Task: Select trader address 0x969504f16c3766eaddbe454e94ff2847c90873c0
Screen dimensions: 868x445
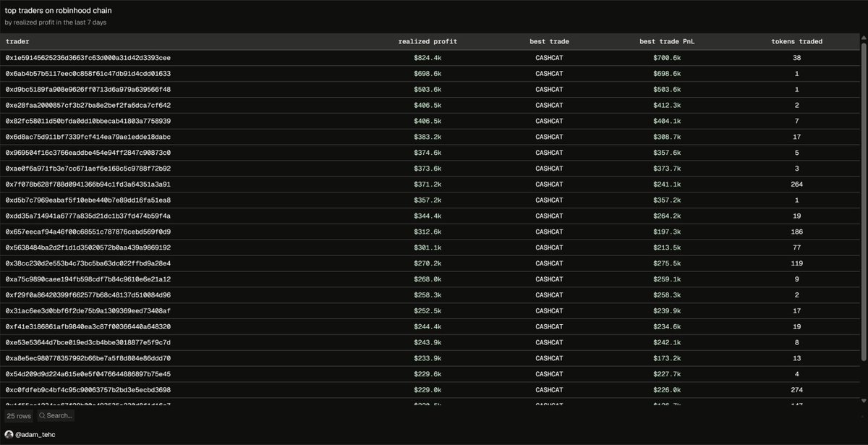Action: (x=88, y=153)
